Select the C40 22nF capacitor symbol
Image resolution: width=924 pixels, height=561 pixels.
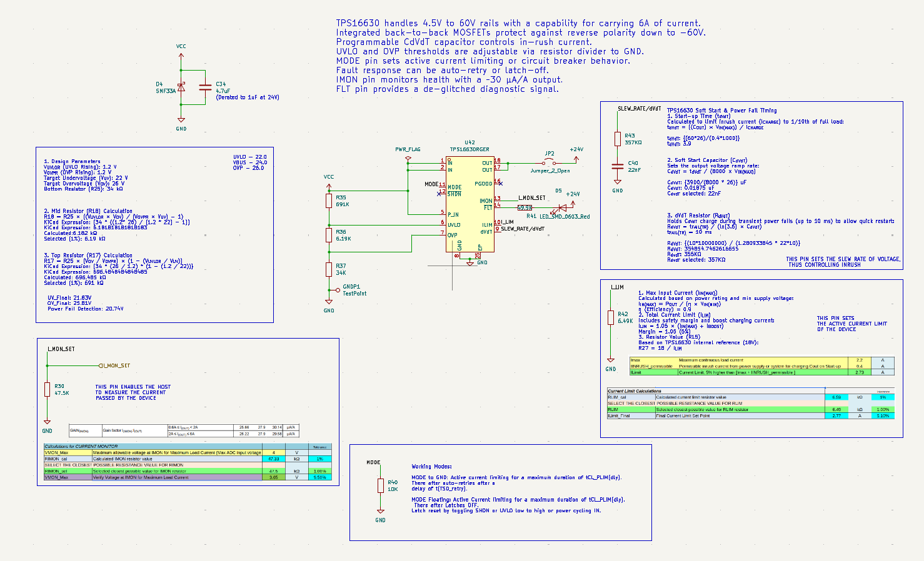(618, 166)
